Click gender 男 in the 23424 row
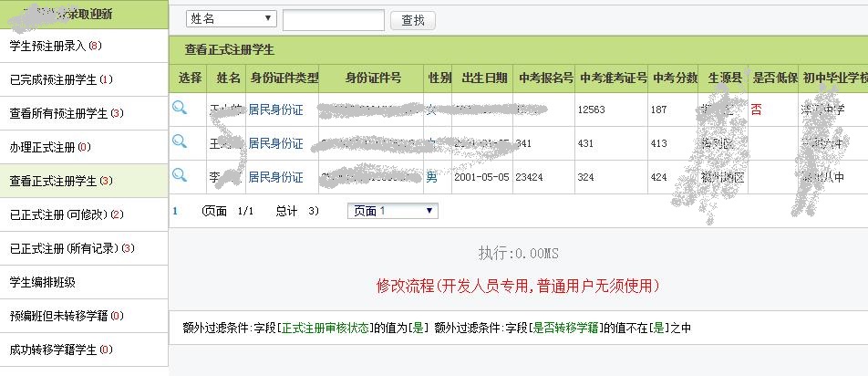Screen dimensions: 868x376 click(x=432, y=177)
